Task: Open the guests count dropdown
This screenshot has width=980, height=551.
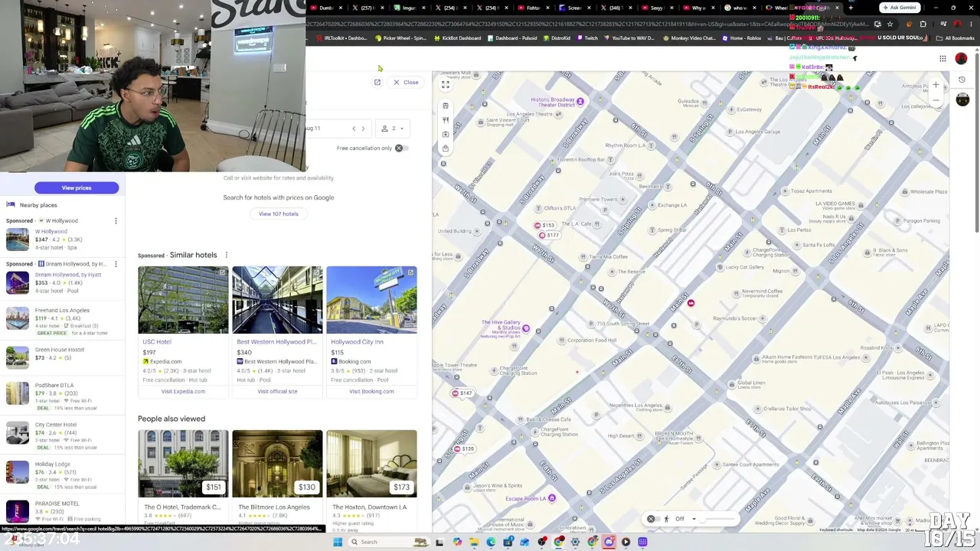Action: click(393, 129)
